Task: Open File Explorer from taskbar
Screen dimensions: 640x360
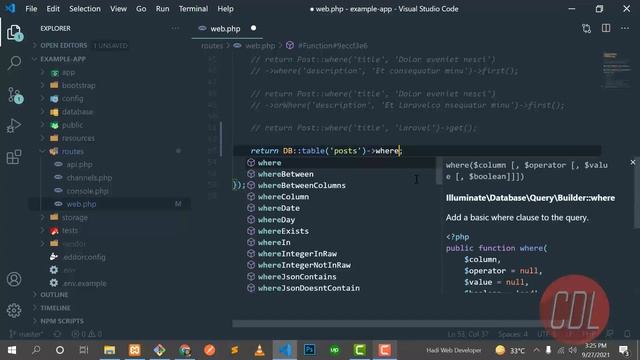Action: coord(109,350)
